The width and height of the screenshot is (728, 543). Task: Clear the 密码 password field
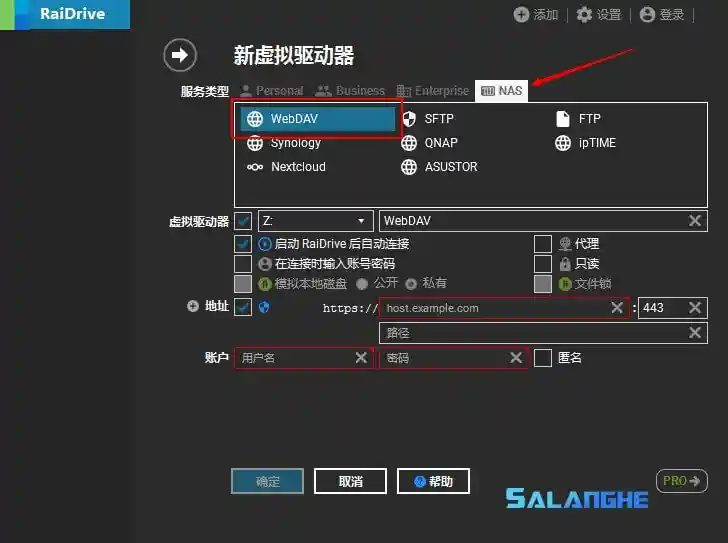click(516, 357)
